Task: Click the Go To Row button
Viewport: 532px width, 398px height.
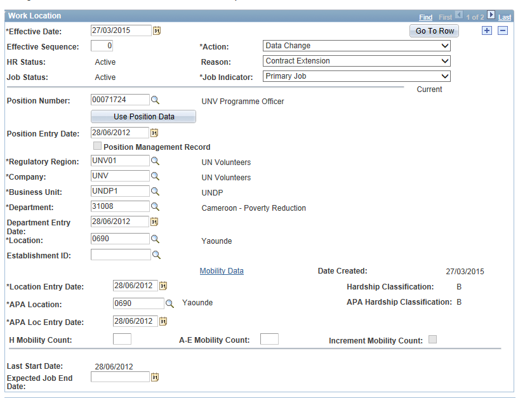Action: click(x=434, y=31)
